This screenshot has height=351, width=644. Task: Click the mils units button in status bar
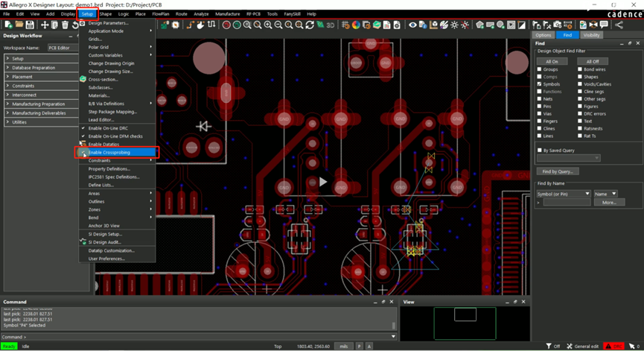coord(344,347)
